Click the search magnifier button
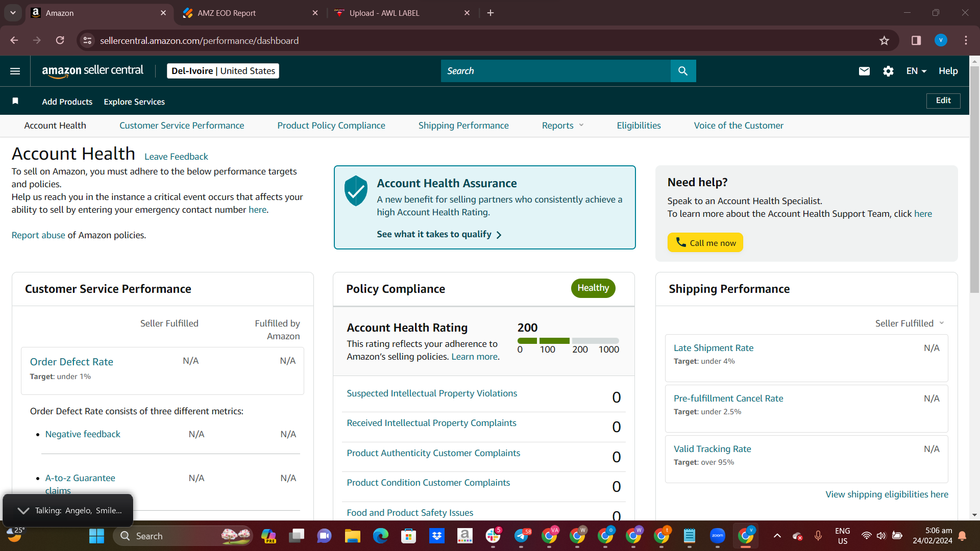The height and width of the screenshot is (551, 980). point(683,71)
